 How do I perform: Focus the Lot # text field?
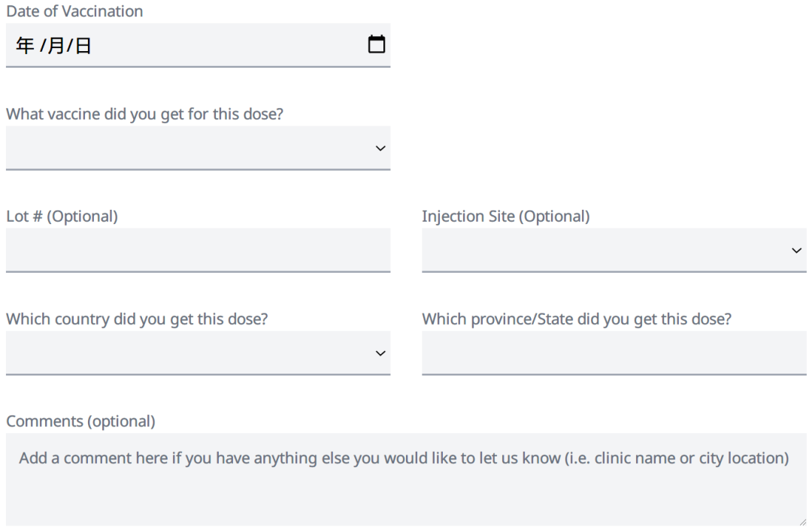[x=198, y=250]
